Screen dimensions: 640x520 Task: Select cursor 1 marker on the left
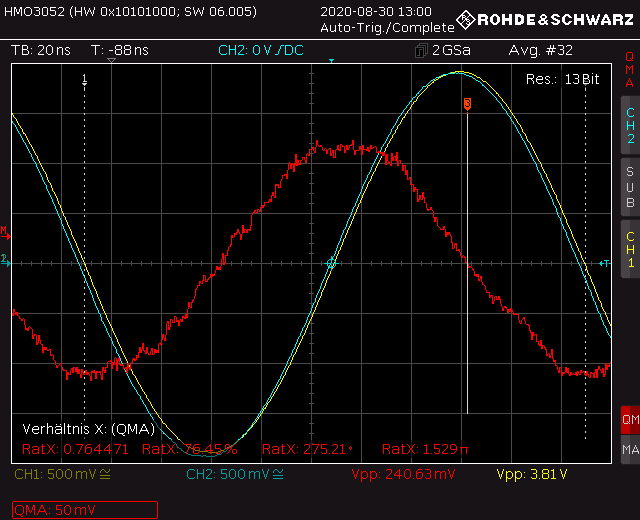coord(84,79)
